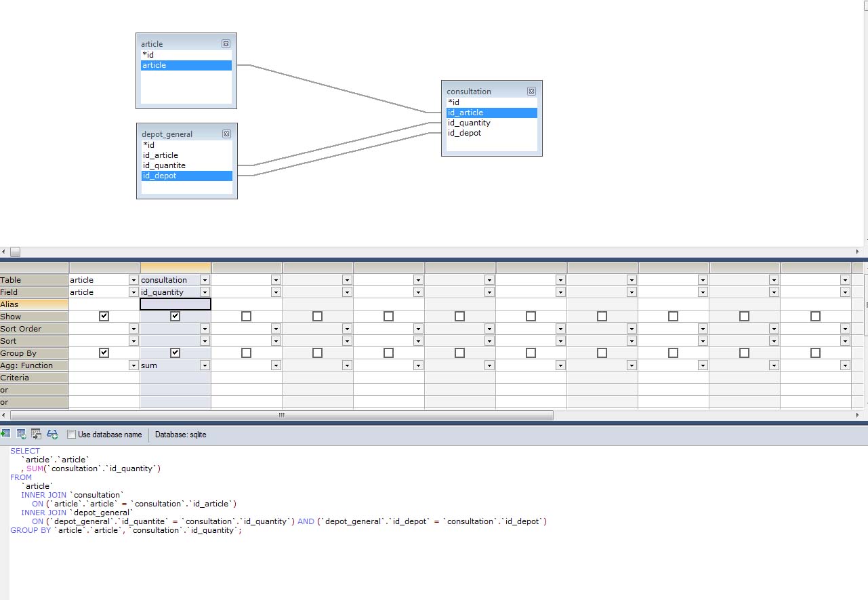Toggle the Use database name checkbox
The image size is (868, 600).
(71, 435)
